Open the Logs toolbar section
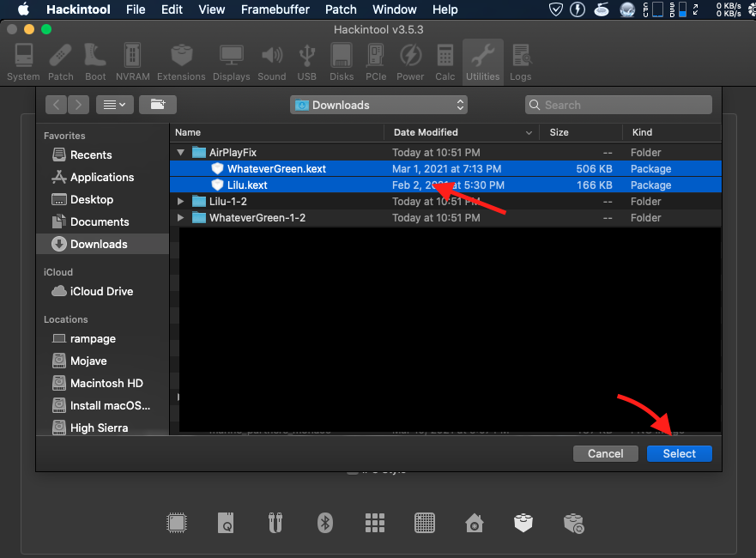The height and width of the screenshot is (558, 756). [521, 62]
